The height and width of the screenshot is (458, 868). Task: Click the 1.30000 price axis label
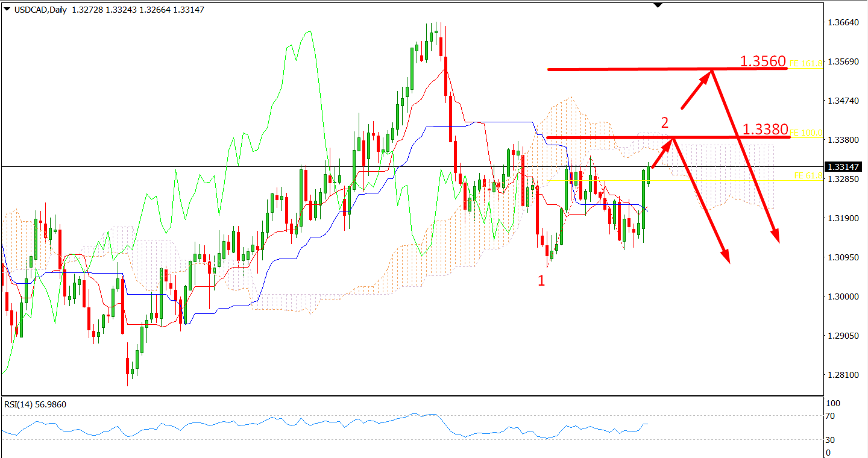click(843, 296)
